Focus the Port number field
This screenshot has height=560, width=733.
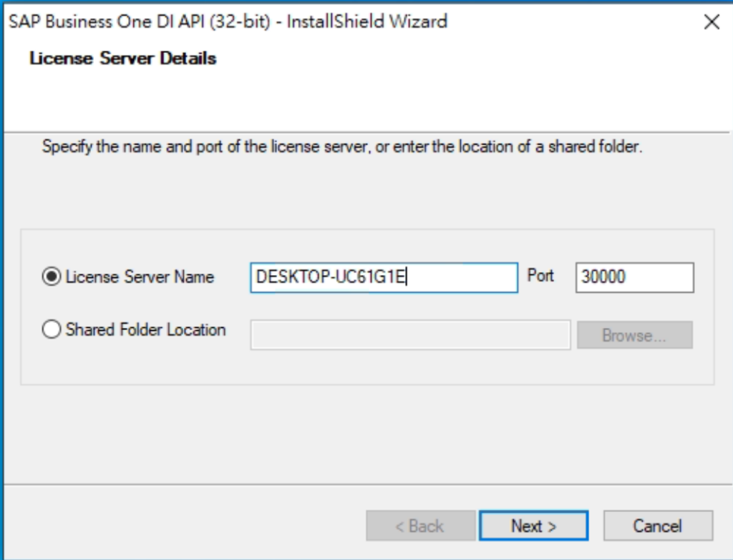(x=634, y=277)
